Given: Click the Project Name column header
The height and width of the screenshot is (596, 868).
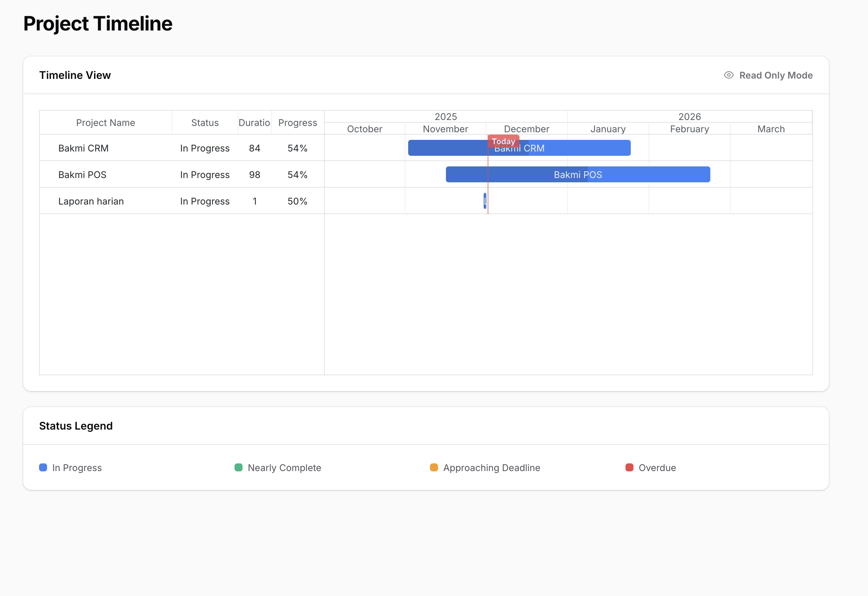Looking at the screenshot, I should pyautogui.click(x=106, y=123).
